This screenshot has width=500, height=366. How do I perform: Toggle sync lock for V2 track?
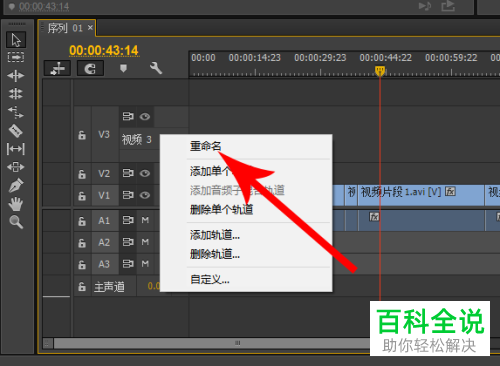tap(128, 173)
